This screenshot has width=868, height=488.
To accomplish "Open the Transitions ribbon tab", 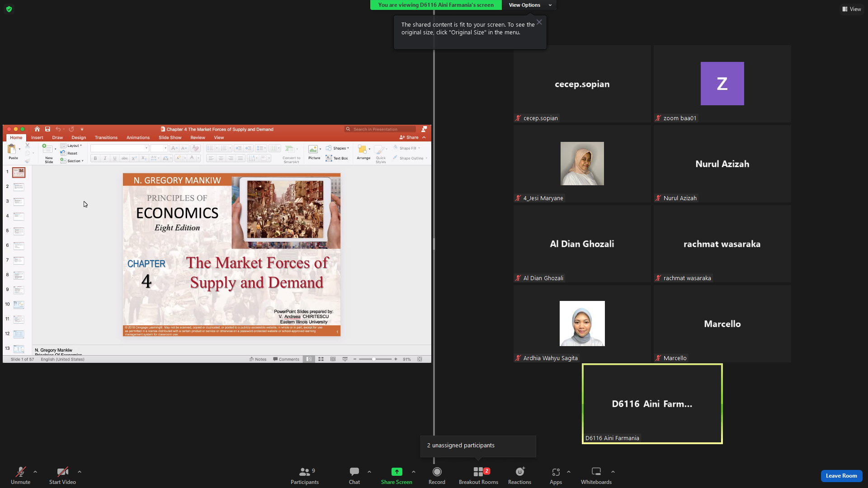I will tap(106, 137).
